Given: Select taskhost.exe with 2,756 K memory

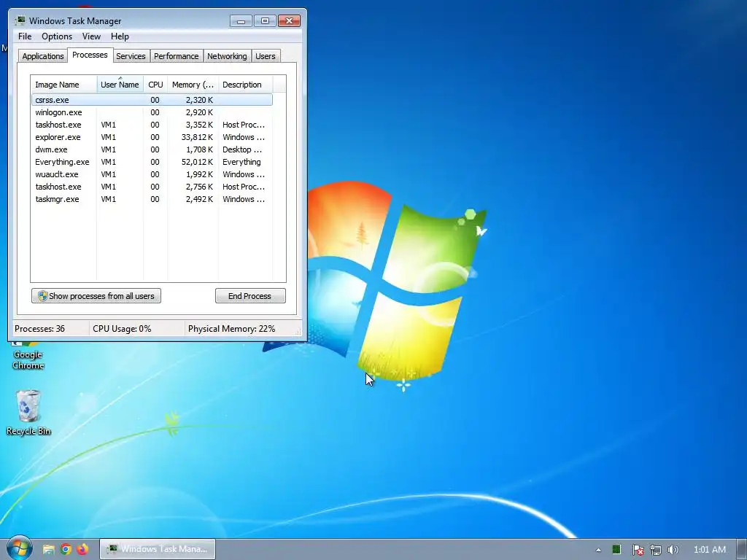Looking at the screenshot, I should 152,187.
